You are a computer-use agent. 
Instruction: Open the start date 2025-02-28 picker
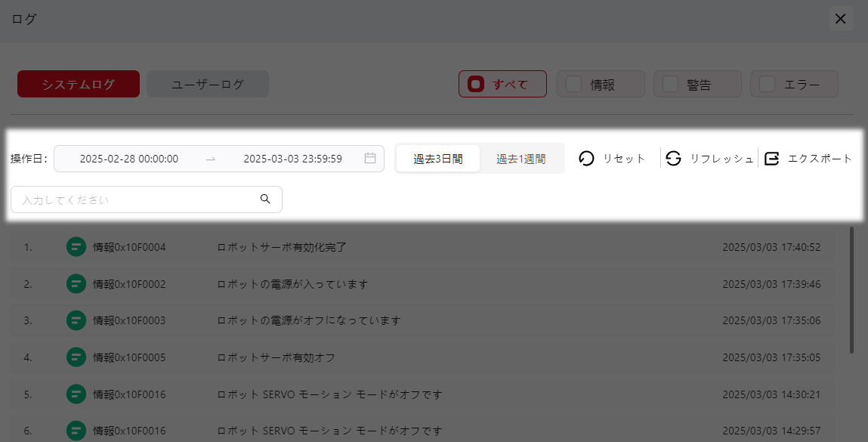129,159
